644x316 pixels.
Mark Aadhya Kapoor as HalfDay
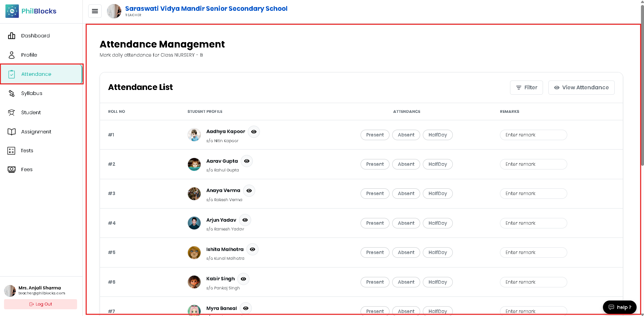pos(438,135)
